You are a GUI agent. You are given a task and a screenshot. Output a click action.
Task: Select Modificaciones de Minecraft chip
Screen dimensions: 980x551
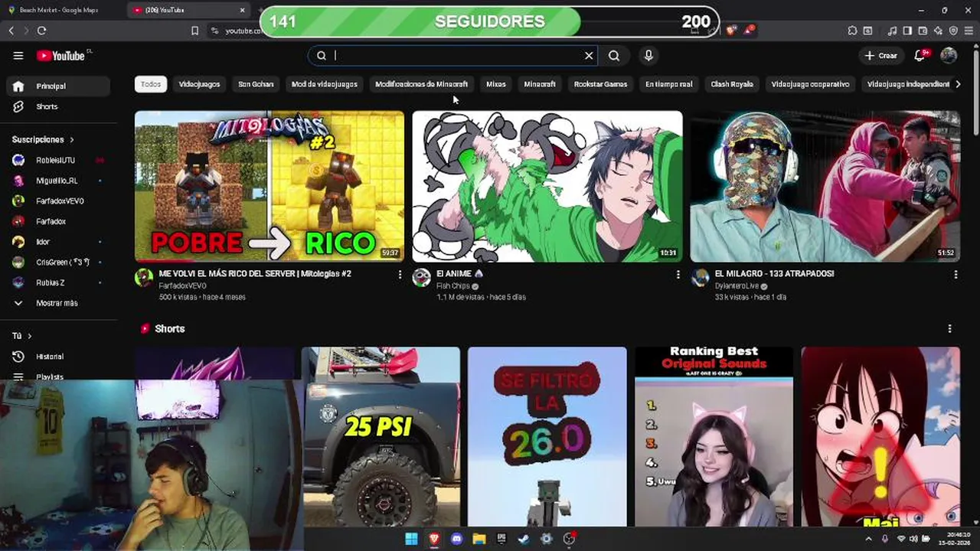421,84
